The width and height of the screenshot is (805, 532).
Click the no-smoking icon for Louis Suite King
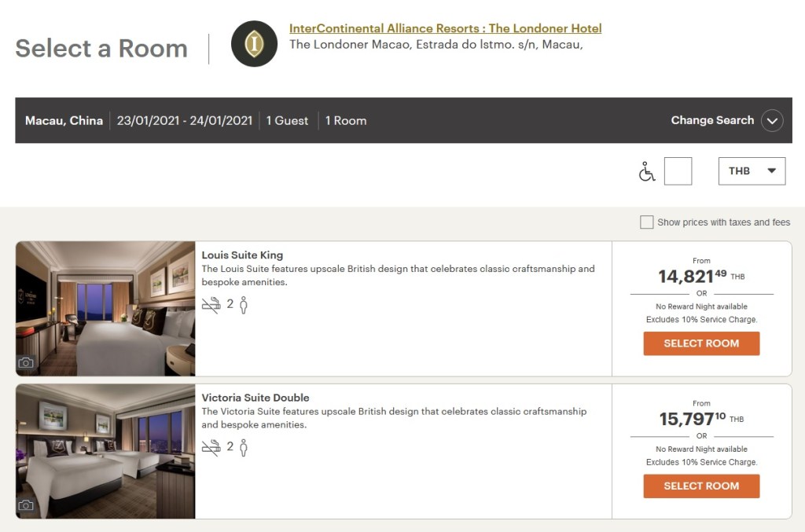pyautogui.click(x=211, y=305)
